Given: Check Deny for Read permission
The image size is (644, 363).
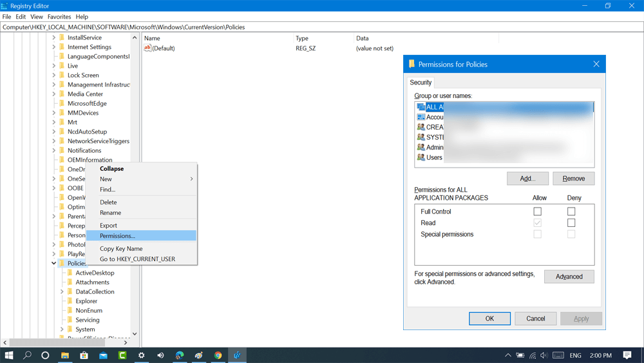Looking at the screenshot, I should pyautogui.click(x=571, y=223).
